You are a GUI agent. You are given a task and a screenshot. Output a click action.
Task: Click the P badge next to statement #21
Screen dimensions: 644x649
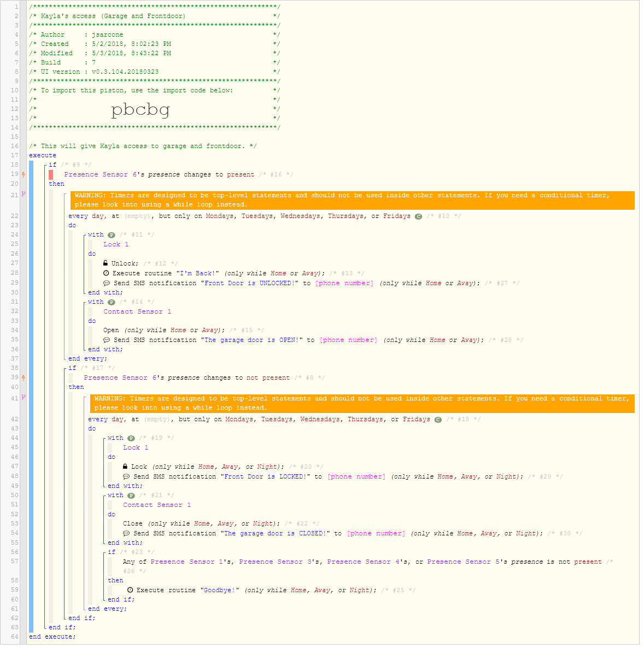[x=131, y=496]
